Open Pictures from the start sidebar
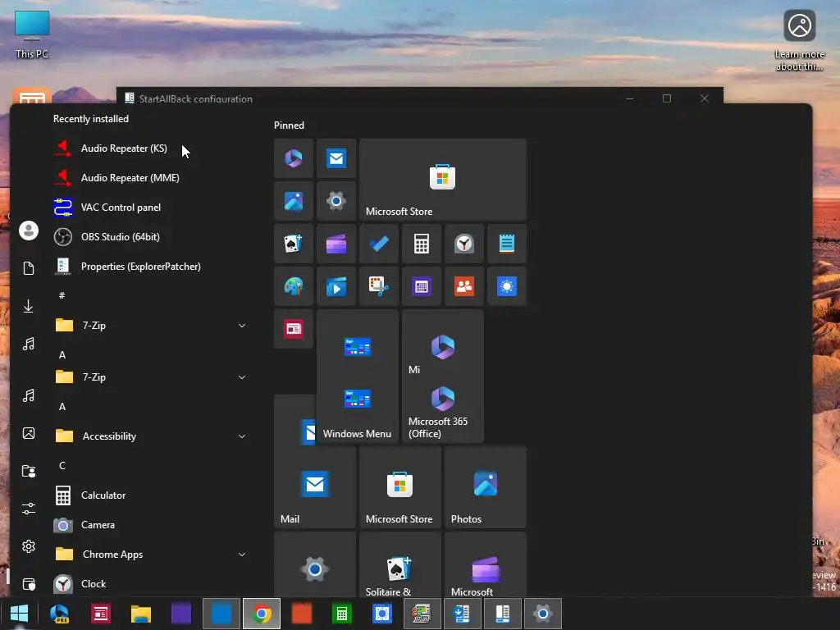840x630 pixels. tap(29, 433)
